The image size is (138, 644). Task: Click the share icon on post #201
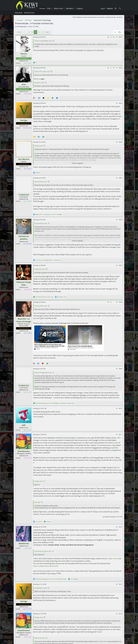coord(117,37)
